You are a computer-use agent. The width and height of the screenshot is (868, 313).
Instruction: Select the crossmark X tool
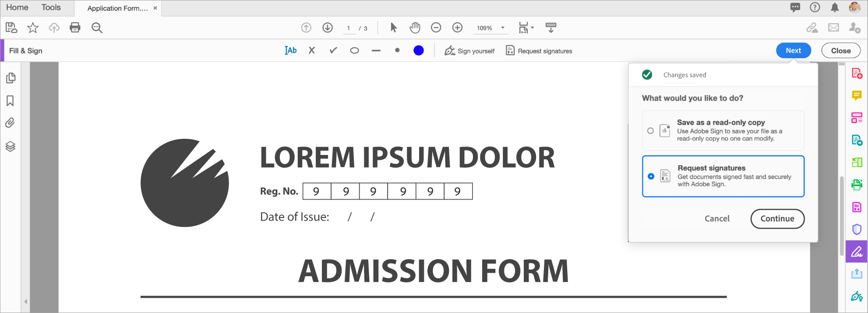[312, 50]
